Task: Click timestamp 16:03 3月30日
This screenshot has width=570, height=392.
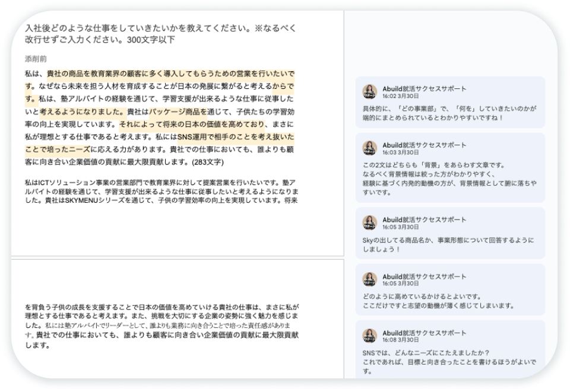Action: tap(401, 152)
